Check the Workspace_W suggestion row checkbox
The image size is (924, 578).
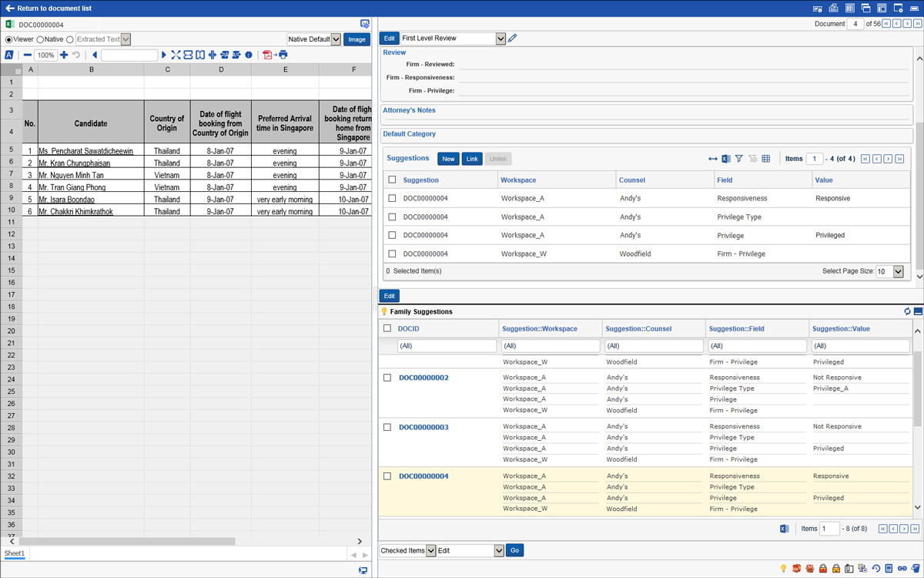pyautogui.click(x=393, y=254)
